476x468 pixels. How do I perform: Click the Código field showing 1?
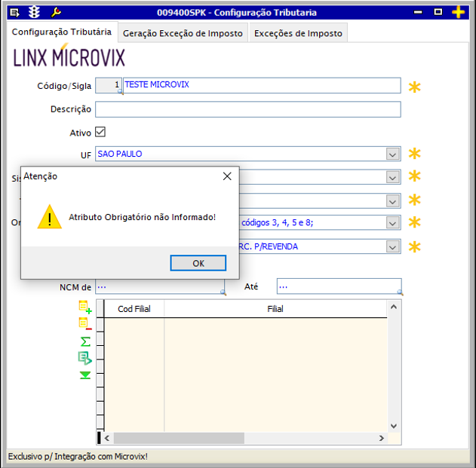[x=109, y=85]
